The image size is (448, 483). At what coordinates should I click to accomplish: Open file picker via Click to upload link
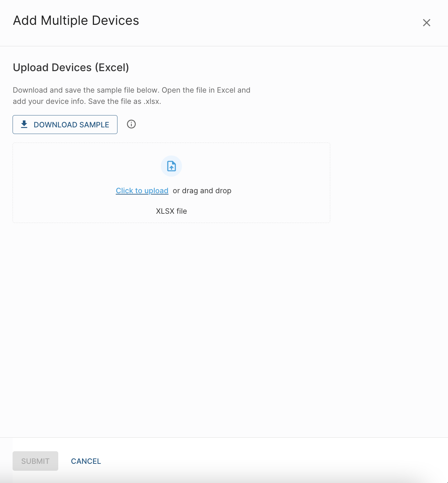pos(142,191)
